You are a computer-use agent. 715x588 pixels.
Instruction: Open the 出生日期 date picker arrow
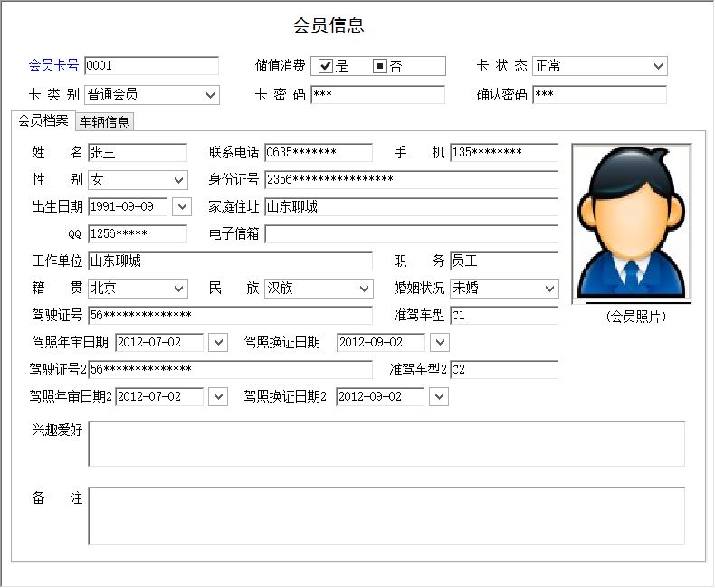[x=182, y=206]
